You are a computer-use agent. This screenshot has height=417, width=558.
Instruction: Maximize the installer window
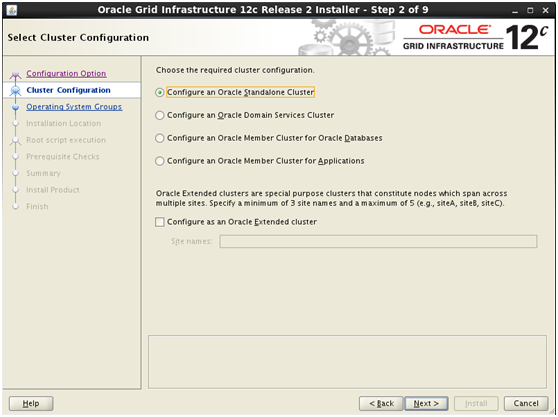tap(530, 10)
